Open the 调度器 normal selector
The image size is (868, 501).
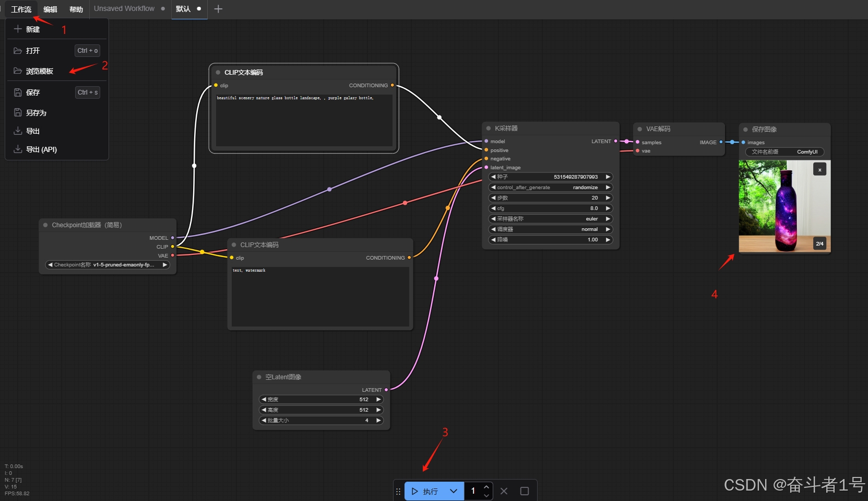(550, 229)
